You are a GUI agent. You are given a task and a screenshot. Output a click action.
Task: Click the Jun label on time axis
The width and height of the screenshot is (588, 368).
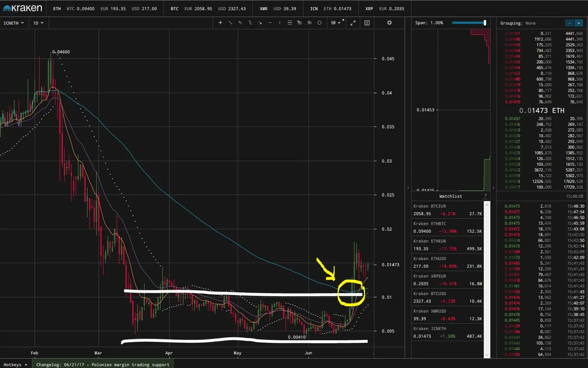[x=309, y=353]
